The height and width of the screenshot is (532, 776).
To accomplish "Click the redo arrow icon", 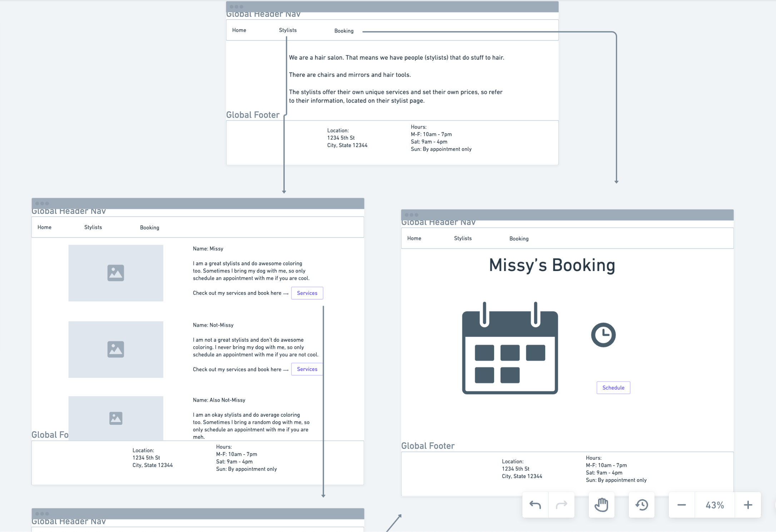I will (x=562, y=505).
